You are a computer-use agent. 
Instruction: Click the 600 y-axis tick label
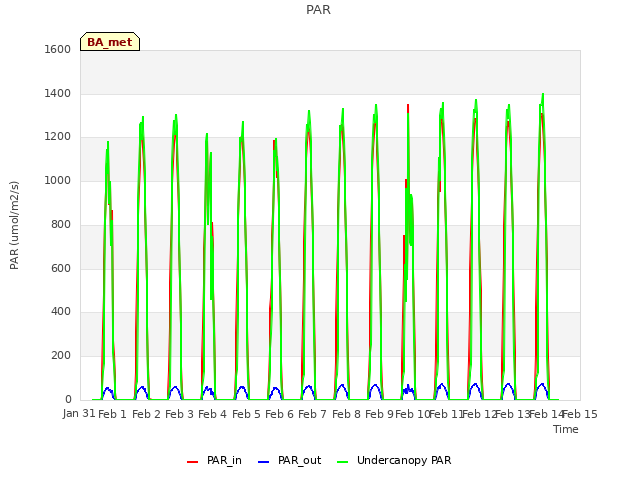click(x=61, y=269)
